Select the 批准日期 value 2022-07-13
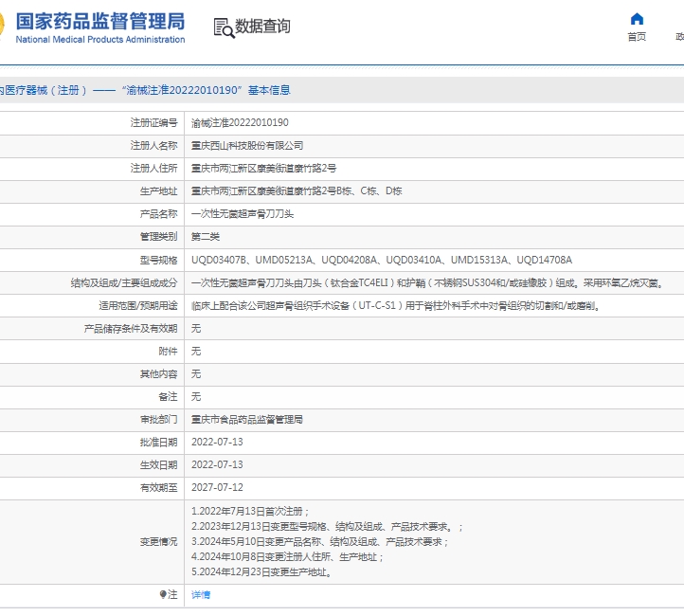Image resolution: width=684 pixels, height=616 pixels. (x=217, y=442)
